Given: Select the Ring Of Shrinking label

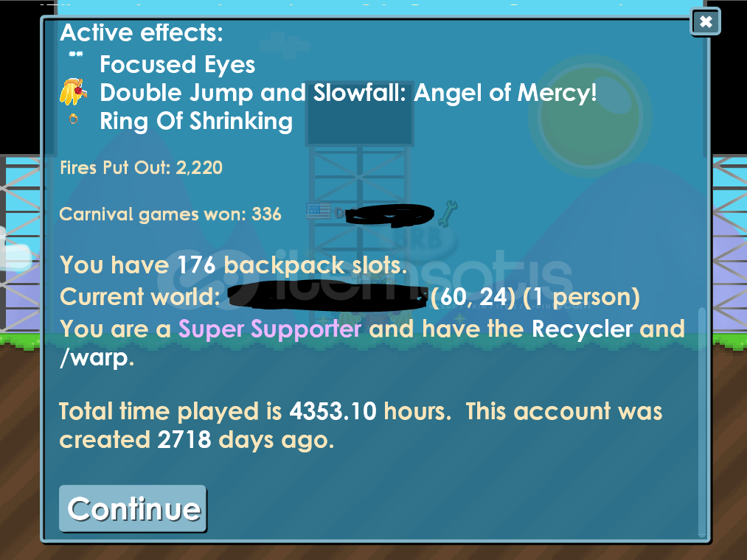Looking at the screenshot, I should point(196,121).
